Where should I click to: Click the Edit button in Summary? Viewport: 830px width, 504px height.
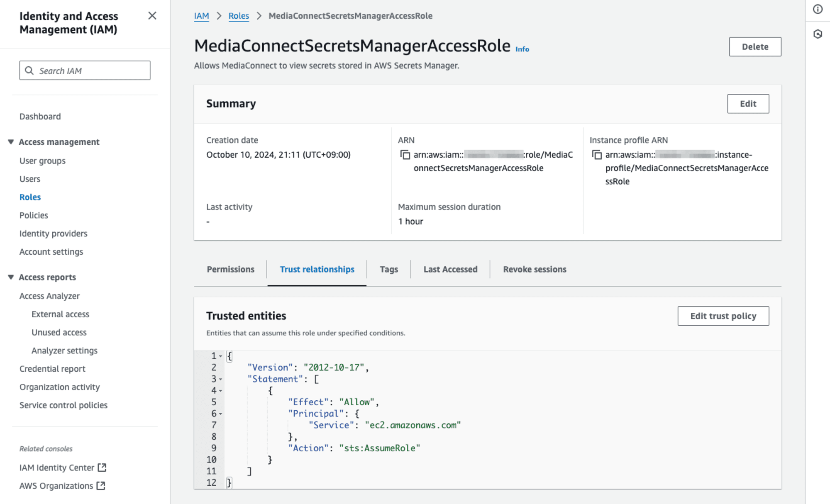coord(748,104)
